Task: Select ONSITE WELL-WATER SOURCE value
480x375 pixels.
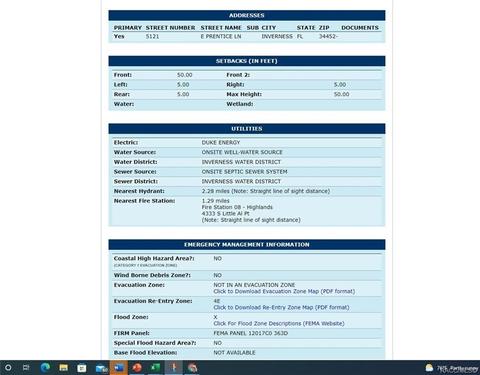Action: pyautogui.click(x=242, y=152)
